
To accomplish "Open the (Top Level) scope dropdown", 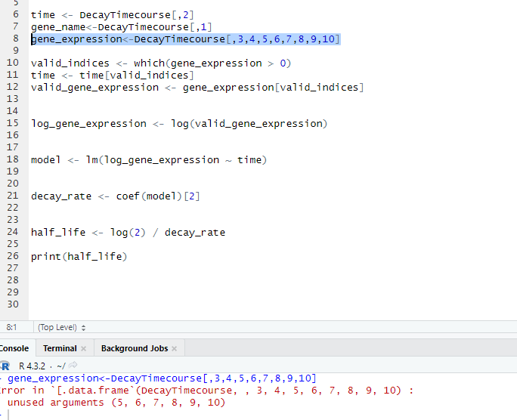I will pyautogui.click(x=62, y=327).
